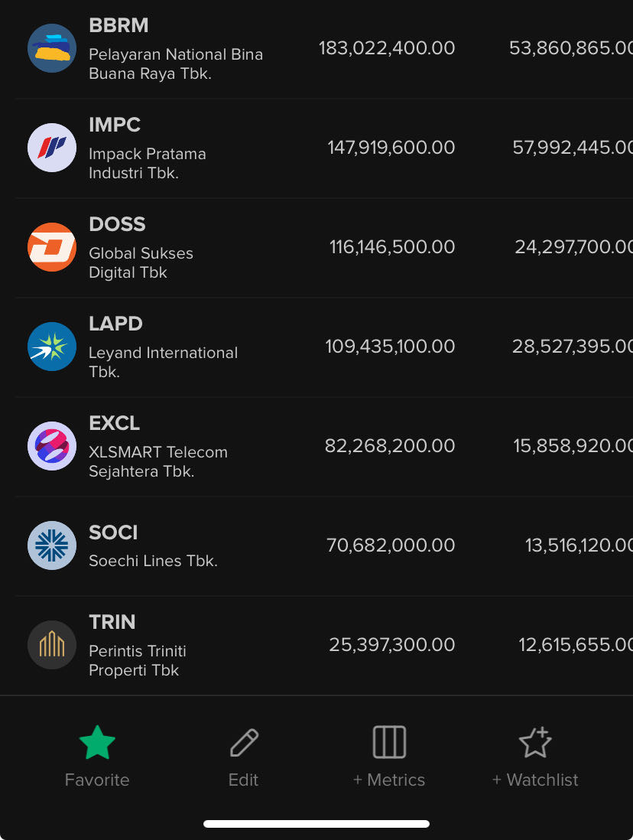Viewport: 633px width, 840px height.
Task: Tap the BBRM company logo
Action: (52, 48)
